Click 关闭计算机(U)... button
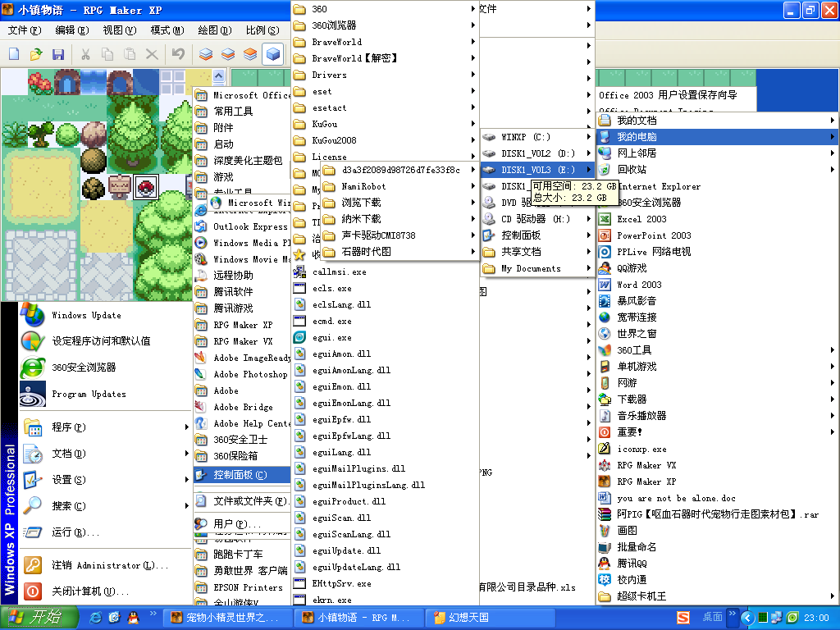The height and width of the screenshot is (630, 840). click(106, 591)
